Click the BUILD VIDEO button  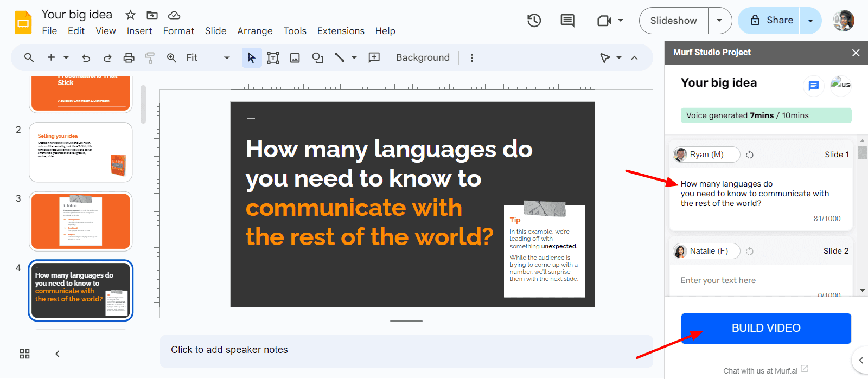click(765, 328)
